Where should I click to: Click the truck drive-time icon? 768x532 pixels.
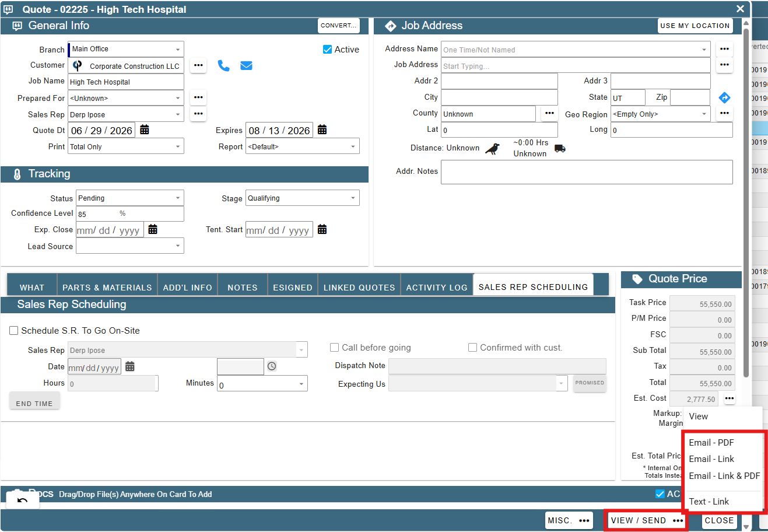pos(560,148)
